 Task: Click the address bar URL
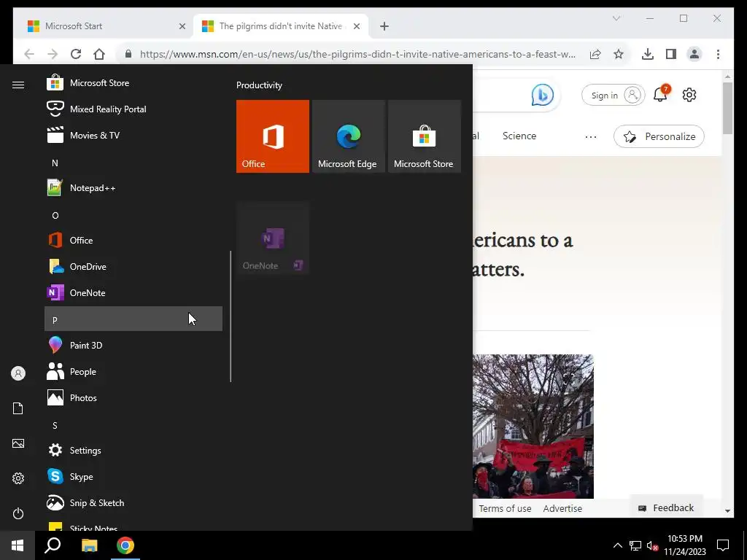pos(357,54)
